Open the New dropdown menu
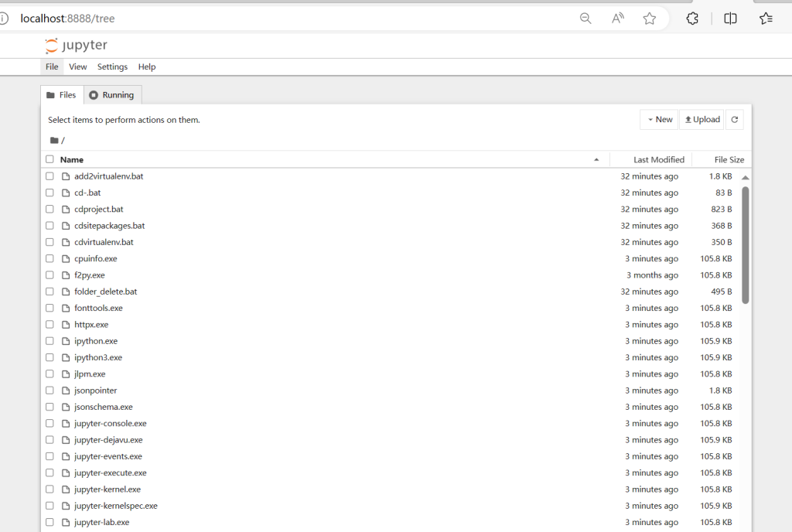The height and width of the screenshot is (532, 792). [x=659, y=120]
